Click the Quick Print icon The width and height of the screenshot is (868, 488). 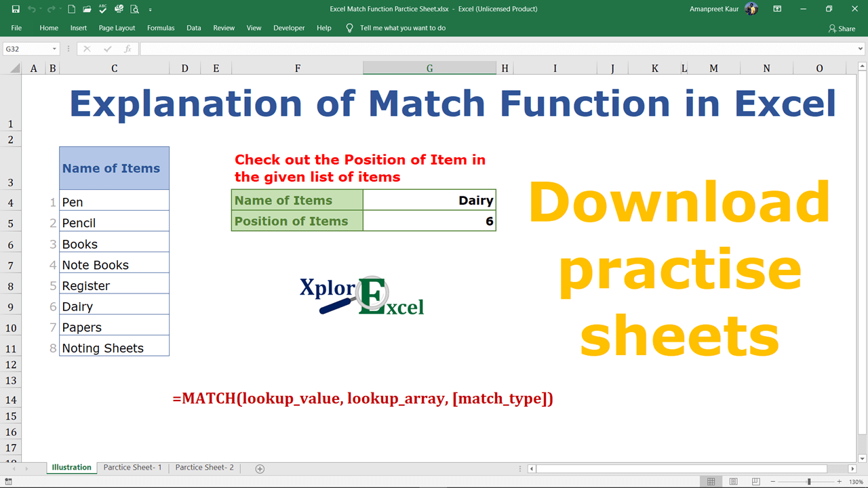click(118, 9)
